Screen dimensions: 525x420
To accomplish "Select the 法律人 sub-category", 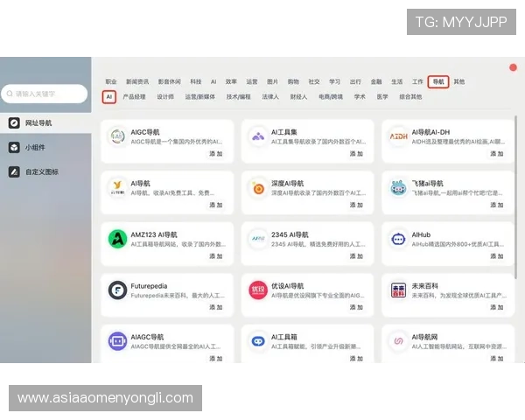I will pyautogui.click(x=270, y=97).
